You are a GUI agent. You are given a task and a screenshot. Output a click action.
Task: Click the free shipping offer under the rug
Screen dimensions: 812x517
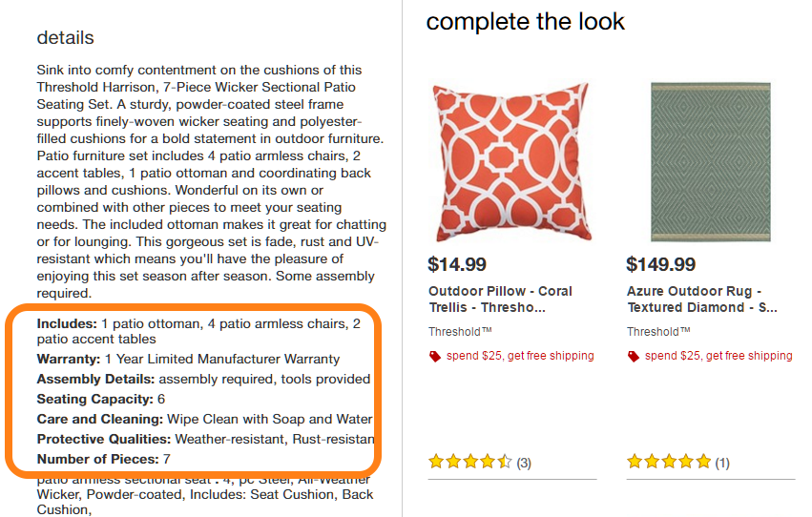pyautogui.click(x=718, y=356)
